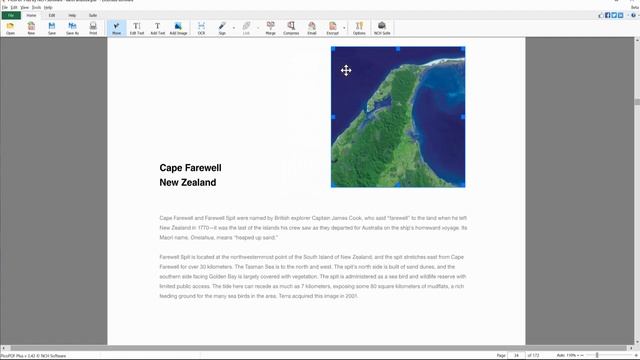Click the "New Zealand" heading text
The width and height of the screenshot is (640, 360).
click(188, 182)
